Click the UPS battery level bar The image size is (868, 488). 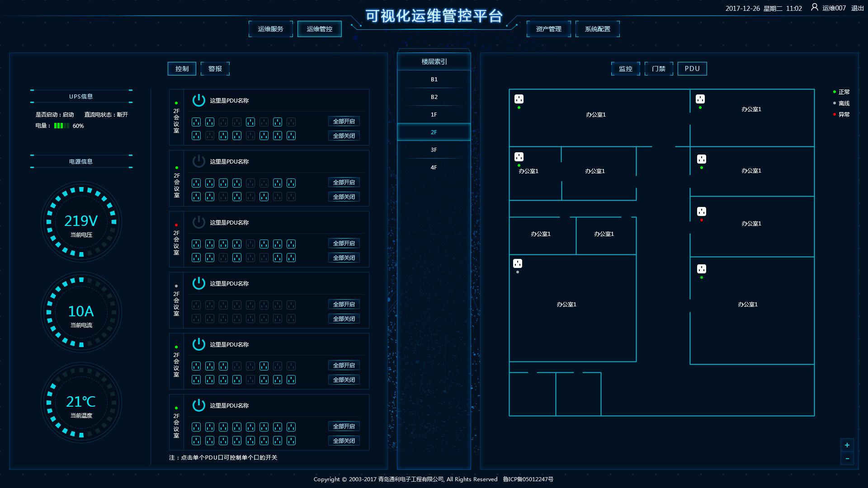pos(61,126)
